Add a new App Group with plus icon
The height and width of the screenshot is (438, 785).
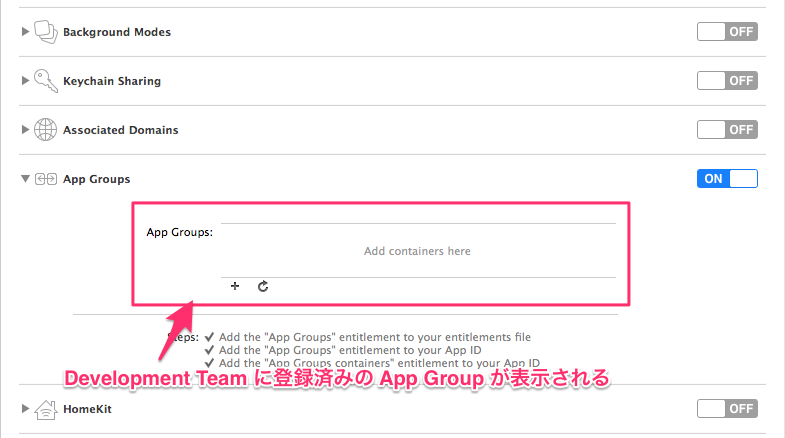tap(235, 286)
